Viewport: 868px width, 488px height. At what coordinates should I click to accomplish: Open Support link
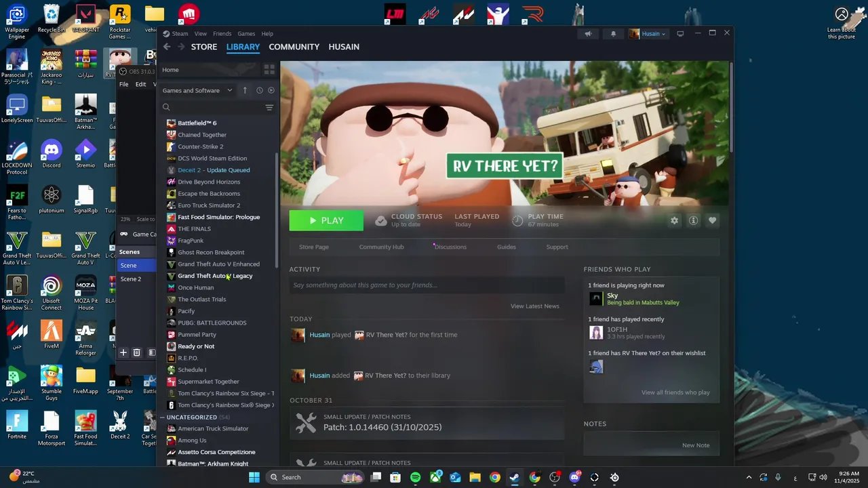coord(557,247)
